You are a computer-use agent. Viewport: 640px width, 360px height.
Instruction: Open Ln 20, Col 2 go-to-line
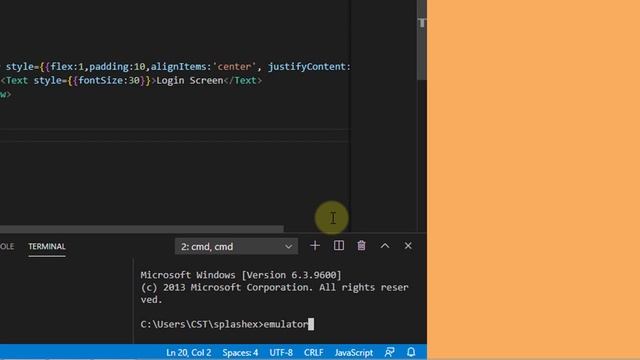[189, 353]
